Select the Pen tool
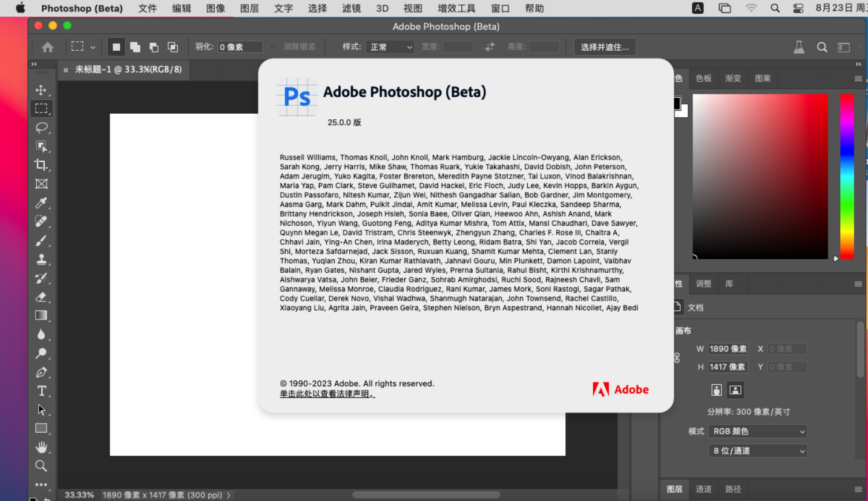This screenshot has height=501, width=868. [x=41, y=372]
